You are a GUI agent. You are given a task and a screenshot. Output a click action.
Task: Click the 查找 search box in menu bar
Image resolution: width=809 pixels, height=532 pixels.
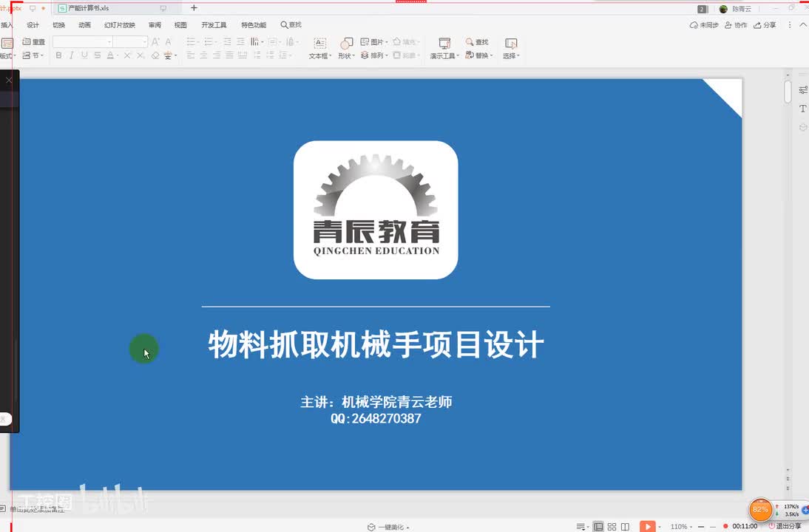coord(291,24)
